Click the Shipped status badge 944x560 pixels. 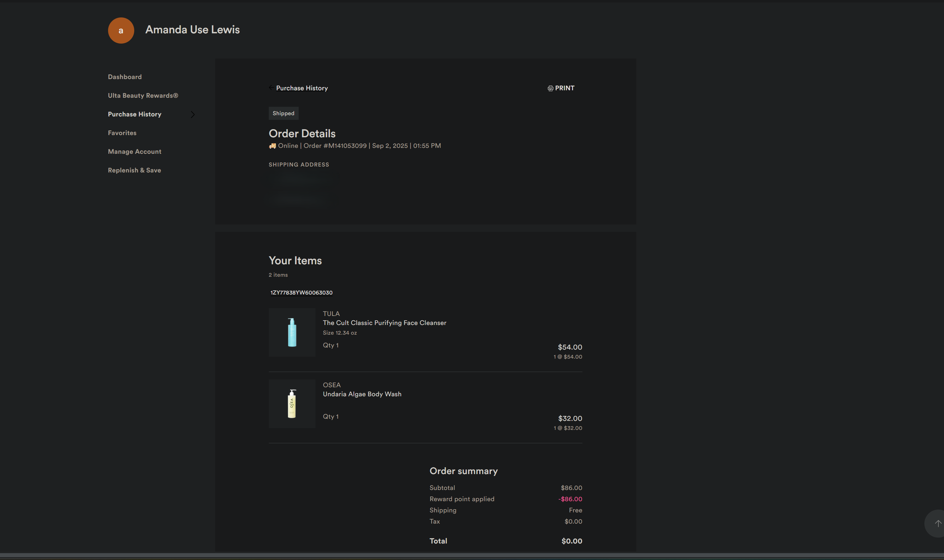pos(283,113)
